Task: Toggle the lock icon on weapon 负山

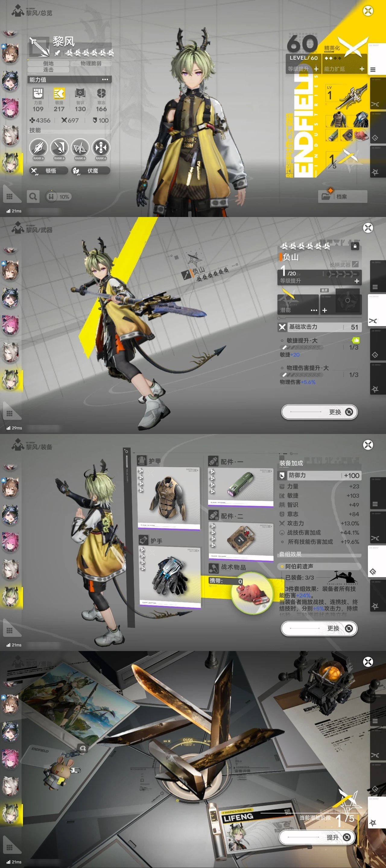Action: pos(355,246)
